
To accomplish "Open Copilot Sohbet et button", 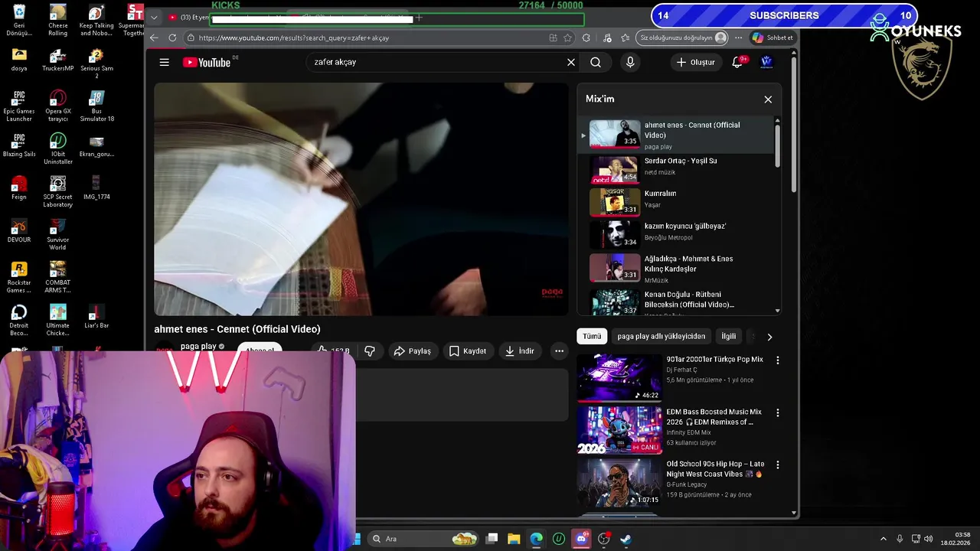I will (773, 37).
